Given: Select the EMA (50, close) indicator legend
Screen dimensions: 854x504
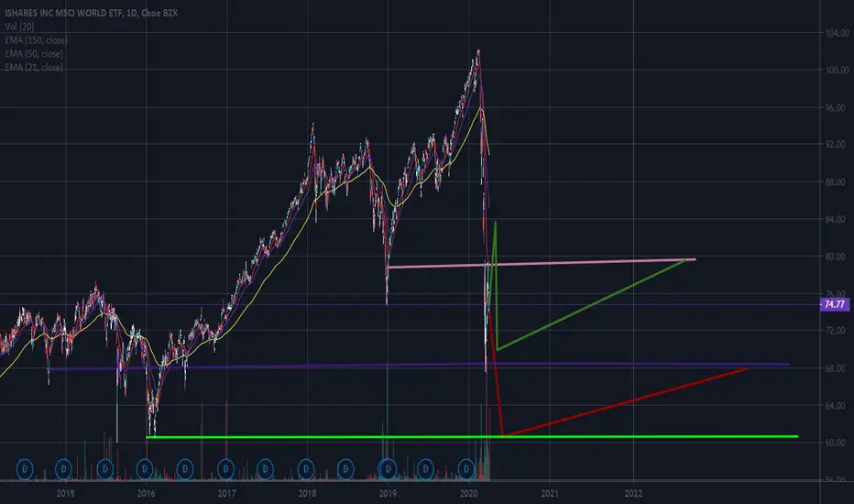Looking at the screenshot, I should click(34, 53).
